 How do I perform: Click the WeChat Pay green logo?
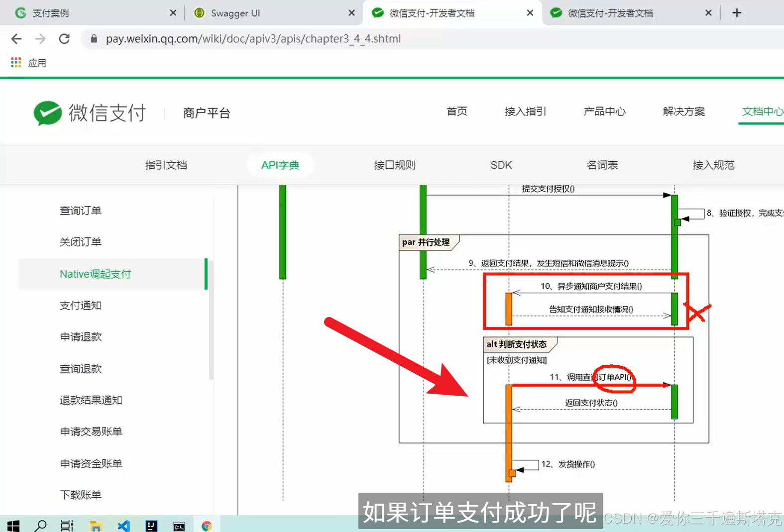pyautogui.click(x=47, y=113)
